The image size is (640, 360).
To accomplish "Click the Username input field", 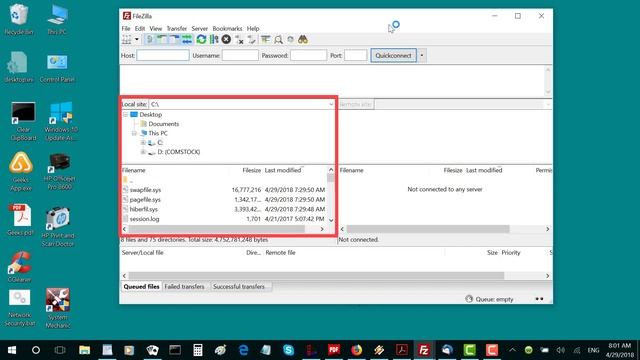I will (240, 56).
